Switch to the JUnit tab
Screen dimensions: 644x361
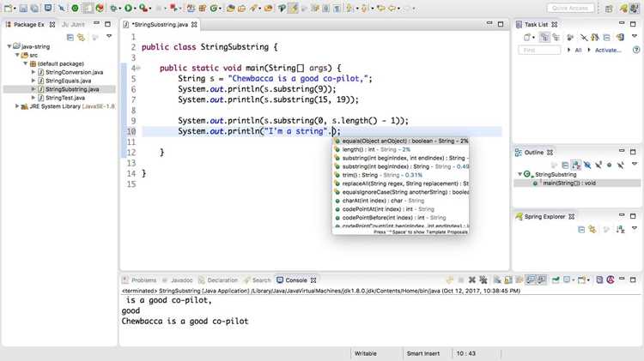(x=73, y=25)
